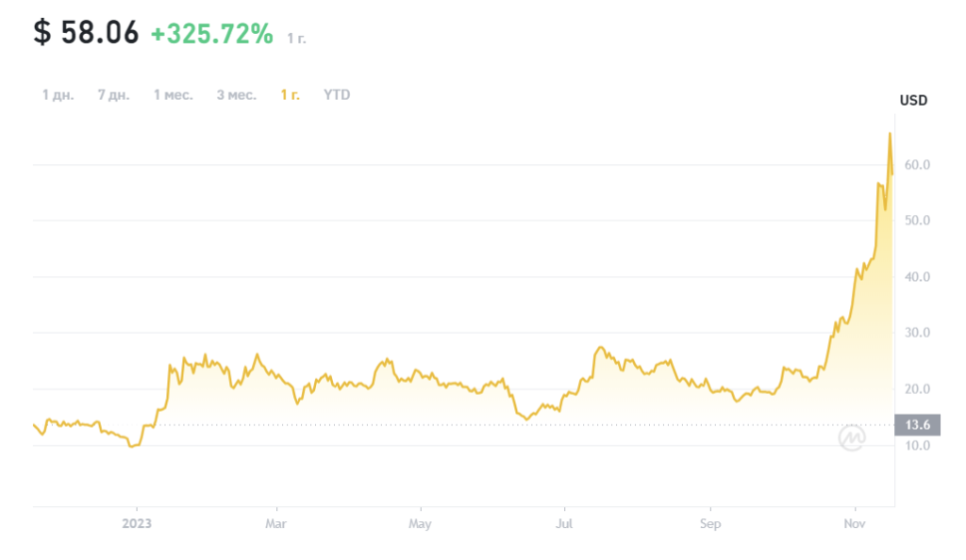Viewport: 966px width, 560px height.
Task: Click the 13.6 opening price marker
Action: click(917, 425)
